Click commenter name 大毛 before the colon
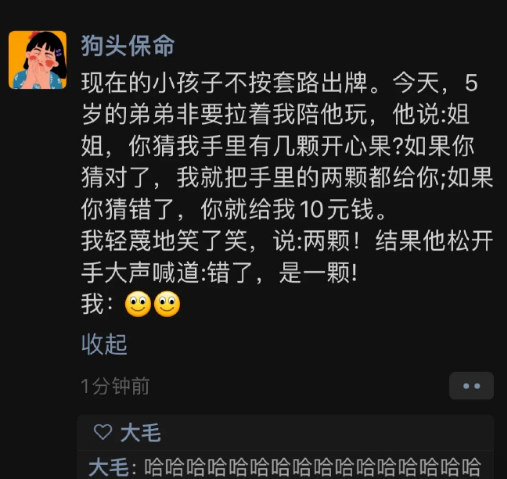Screen dimensions: 507x479 pos(109,467)
